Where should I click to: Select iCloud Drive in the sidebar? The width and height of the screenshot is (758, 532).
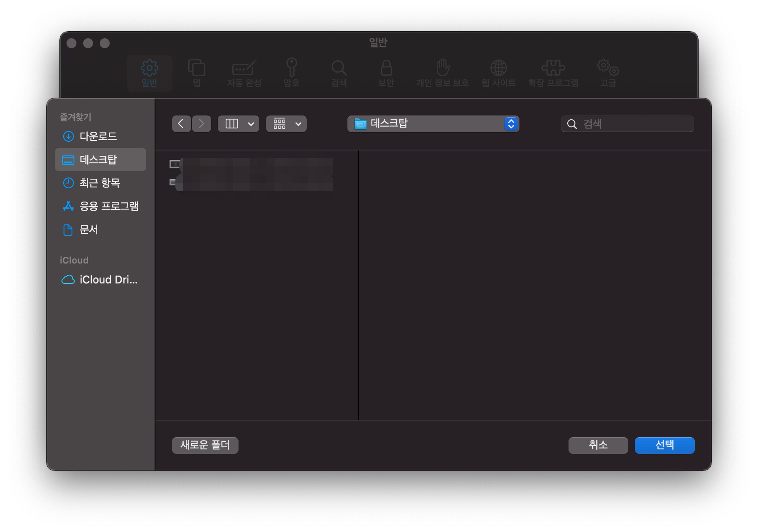coord(100,280)
